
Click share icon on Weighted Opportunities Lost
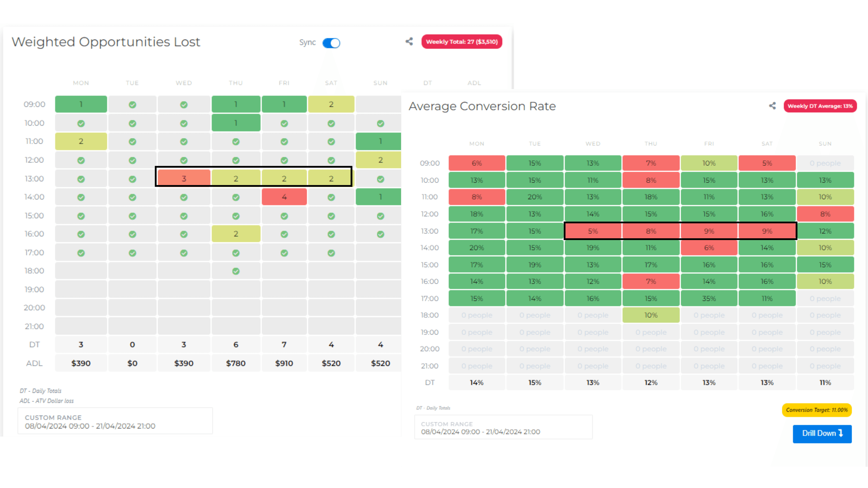point(409,41)
